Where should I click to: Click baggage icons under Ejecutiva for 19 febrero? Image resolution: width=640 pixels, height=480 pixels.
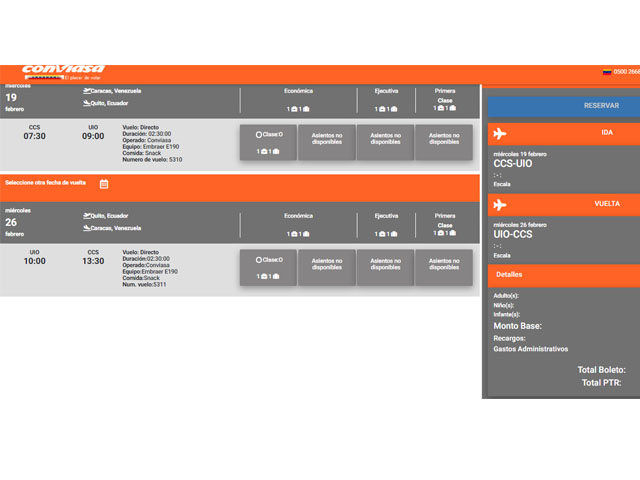386,109
